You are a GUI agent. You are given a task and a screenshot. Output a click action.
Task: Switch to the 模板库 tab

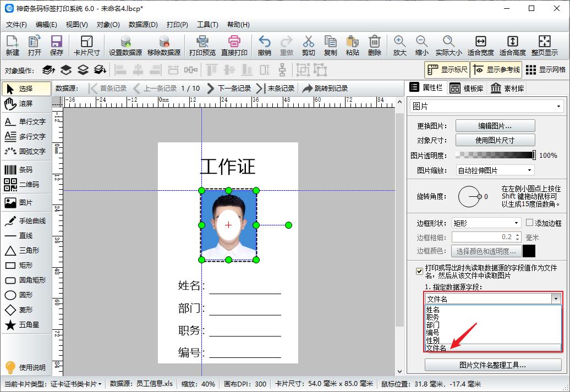(x=468, y=87)
